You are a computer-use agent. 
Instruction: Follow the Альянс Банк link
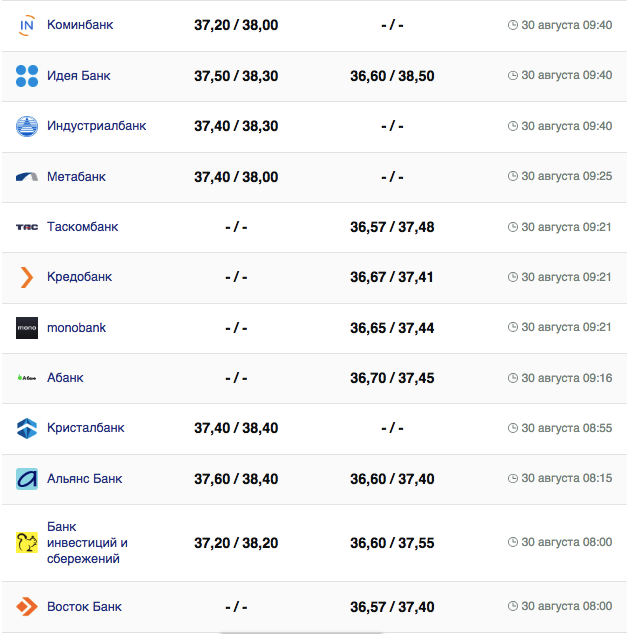point(85,479)
